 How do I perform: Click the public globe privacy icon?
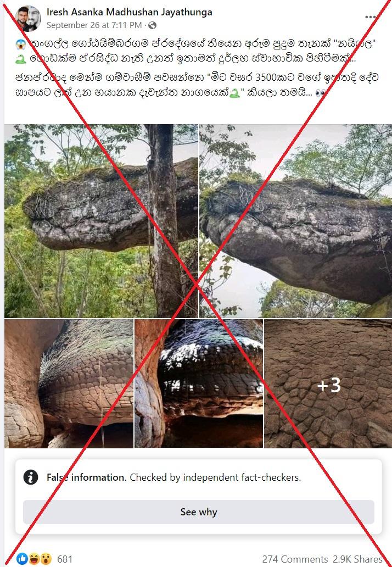point(153,25)
